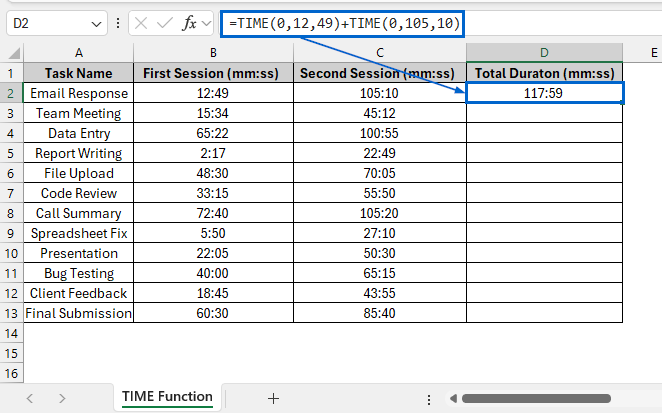This screenshot has height=413, width=662.
Task: Click second session value 105:10
Action: tap(380, 93)
